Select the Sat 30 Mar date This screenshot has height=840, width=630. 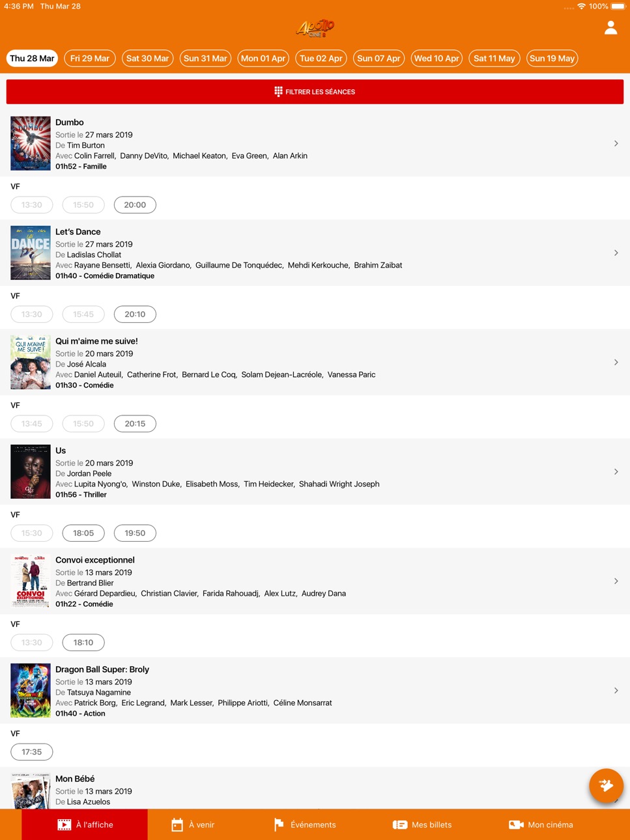pos(147,59)
